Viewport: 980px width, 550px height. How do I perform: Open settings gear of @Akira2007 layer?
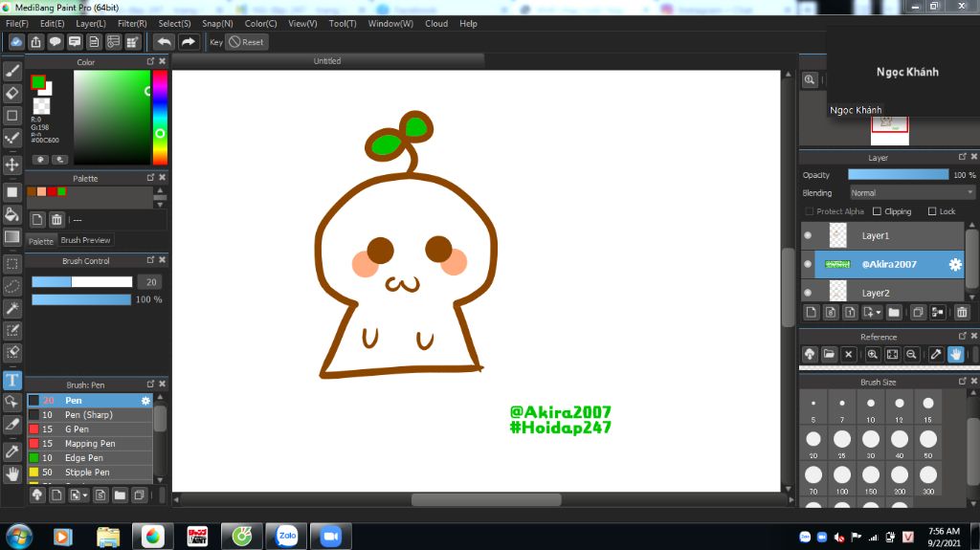[955, 264]
